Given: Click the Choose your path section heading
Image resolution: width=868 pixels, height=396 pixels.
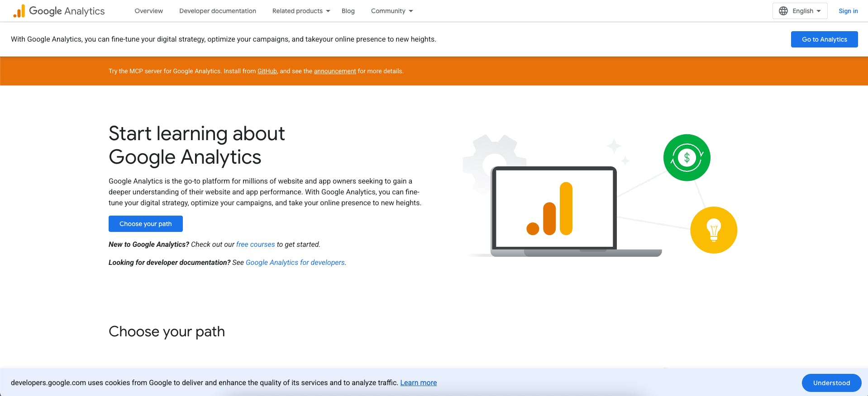Looking at the screenshot, I should click(x=167, y=331).
